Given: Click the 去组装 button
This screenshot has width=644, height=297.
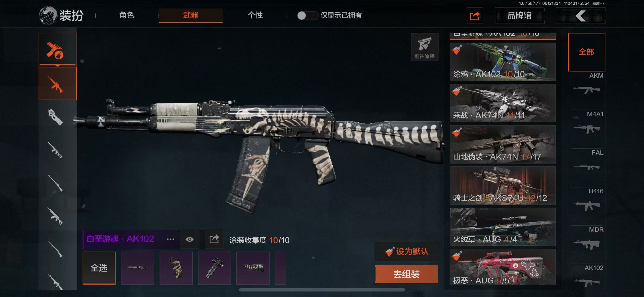Looking at the screenshot, I should [x=407, y=274].
